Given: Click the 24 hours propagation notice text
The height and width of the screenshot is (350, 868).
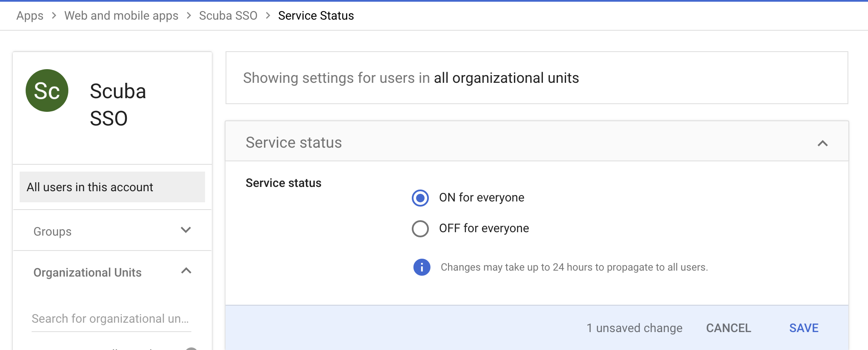Looking at the screenshot, I should [x=575, y=267].
